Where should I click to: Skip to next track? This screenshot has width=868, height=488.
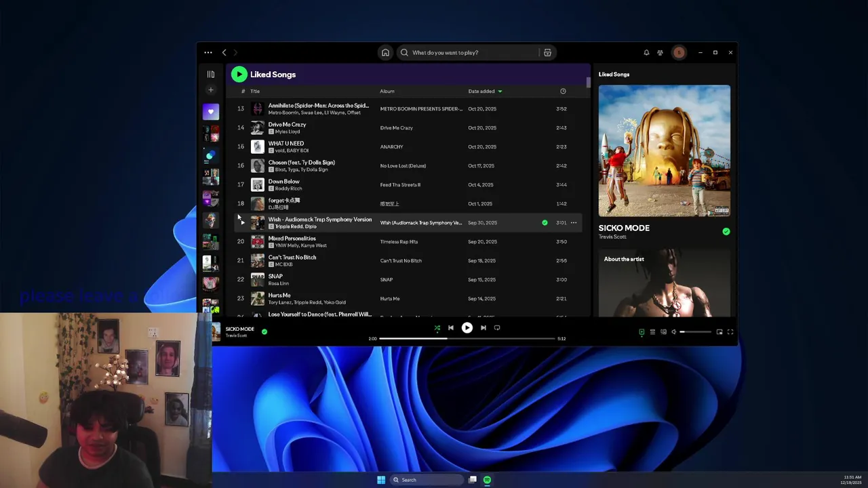[x=484, y=328]
